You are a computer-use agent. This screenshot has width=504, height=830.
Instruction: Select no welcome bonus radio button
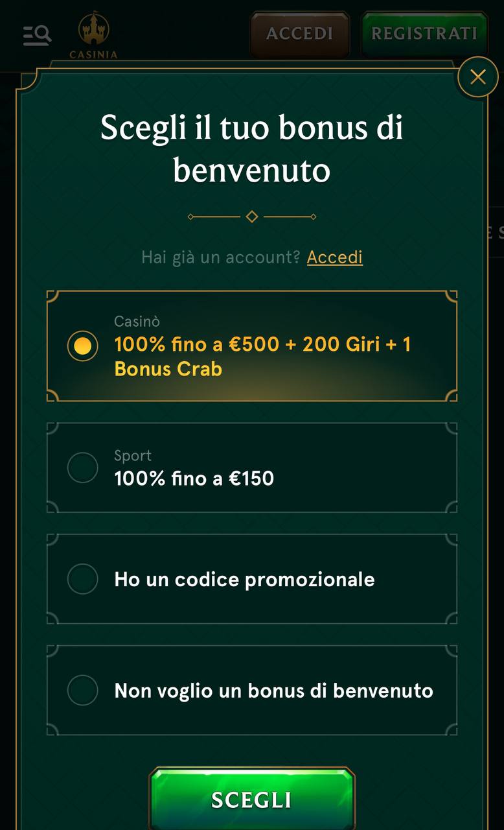83,691
